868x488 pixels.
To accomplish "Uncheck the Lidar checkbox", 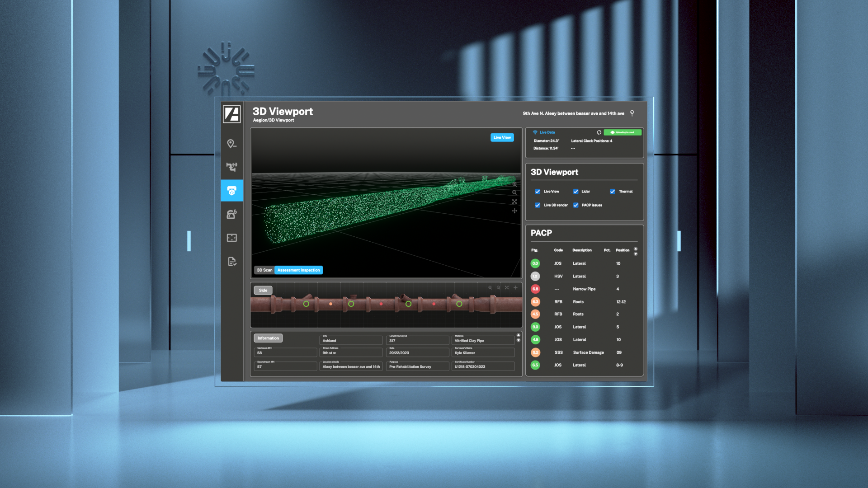I will [576, 192].
